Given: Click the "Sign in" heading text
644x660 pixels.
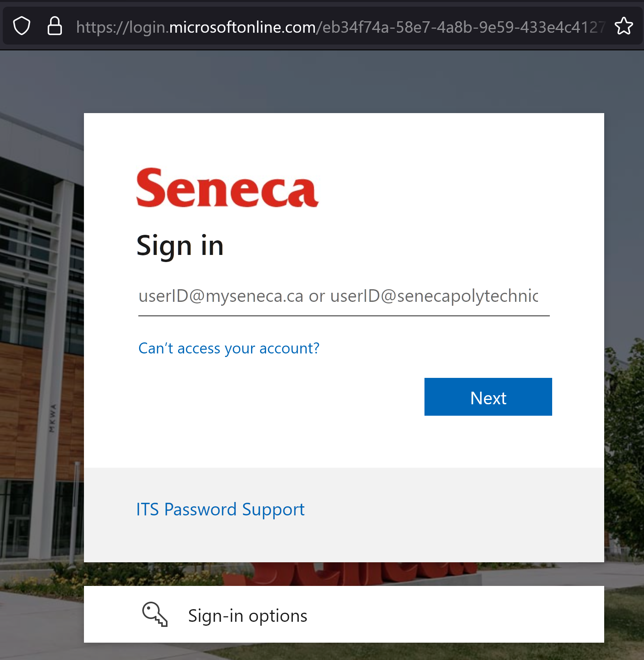Looking at the screenshot, I should [x=180, y=245].
